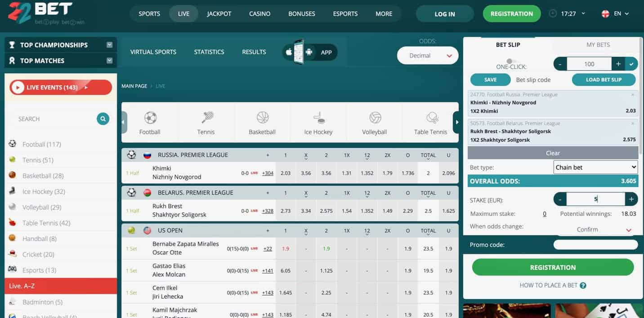Open the Bet type Chain bet dropdown
The image size is (644, 318).
pos(595,167)
